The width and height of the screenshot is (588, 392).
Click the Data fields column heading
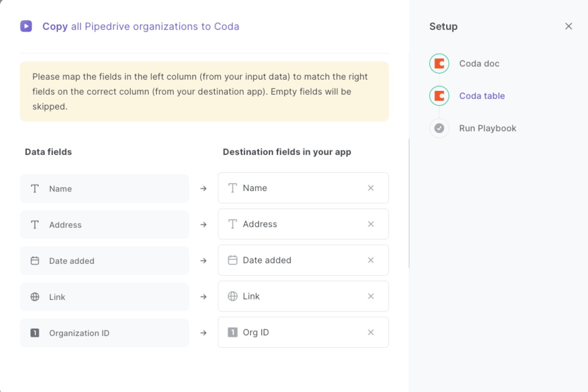tap(48, 152)
